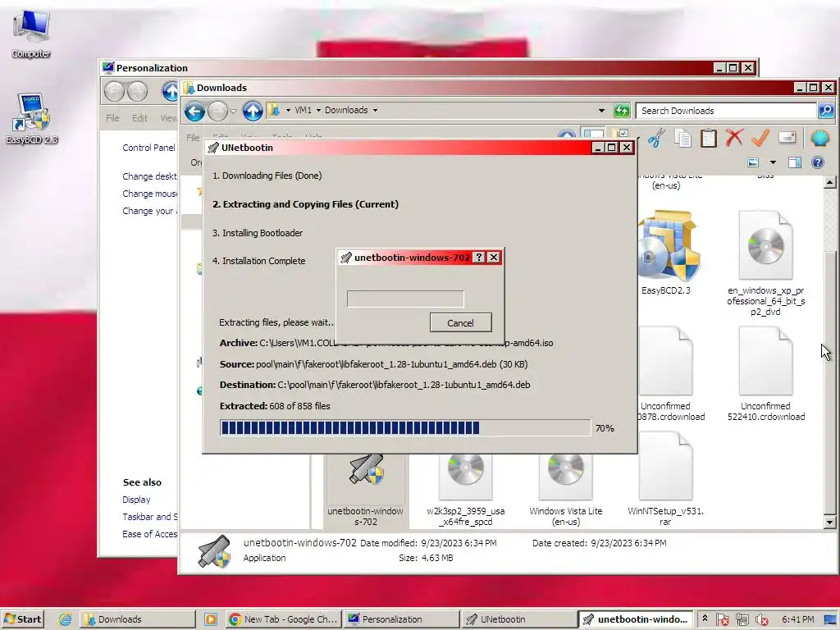Image resolution: width=840 pixels, height=630 pixels.
Task: Click the Forward arrow in Personalization window
Action: [x=137, y=92]
